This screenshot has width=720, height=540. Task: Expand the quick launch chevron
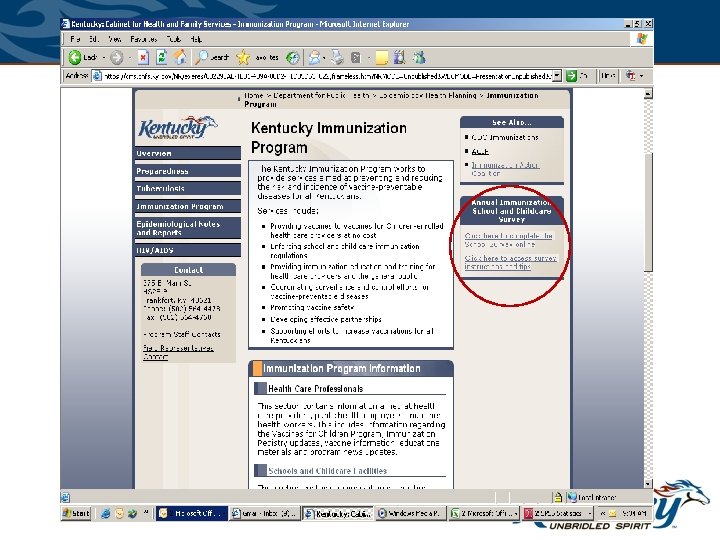(x=146, y=513)
